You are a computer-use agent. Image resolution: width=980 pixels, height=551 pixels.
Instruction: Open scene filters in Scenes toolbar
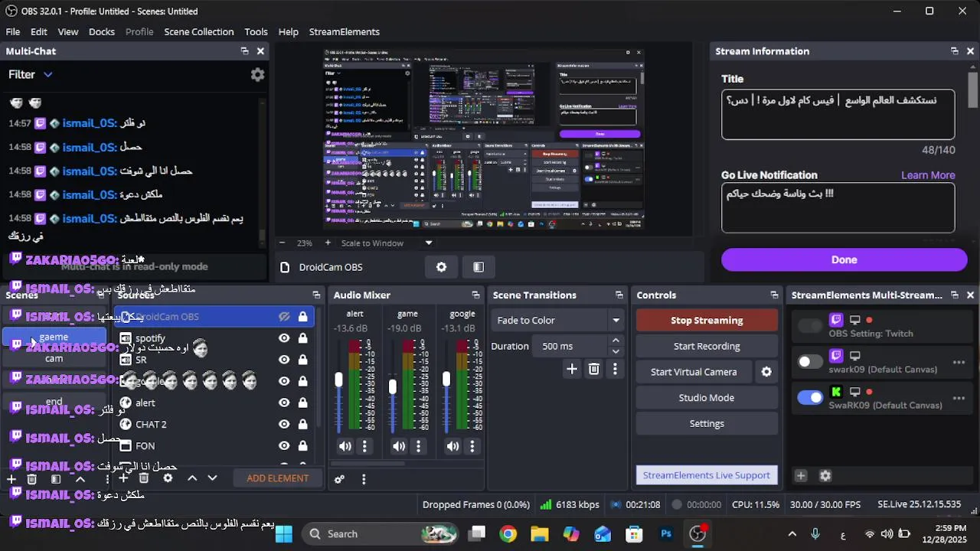click(56, 479)
